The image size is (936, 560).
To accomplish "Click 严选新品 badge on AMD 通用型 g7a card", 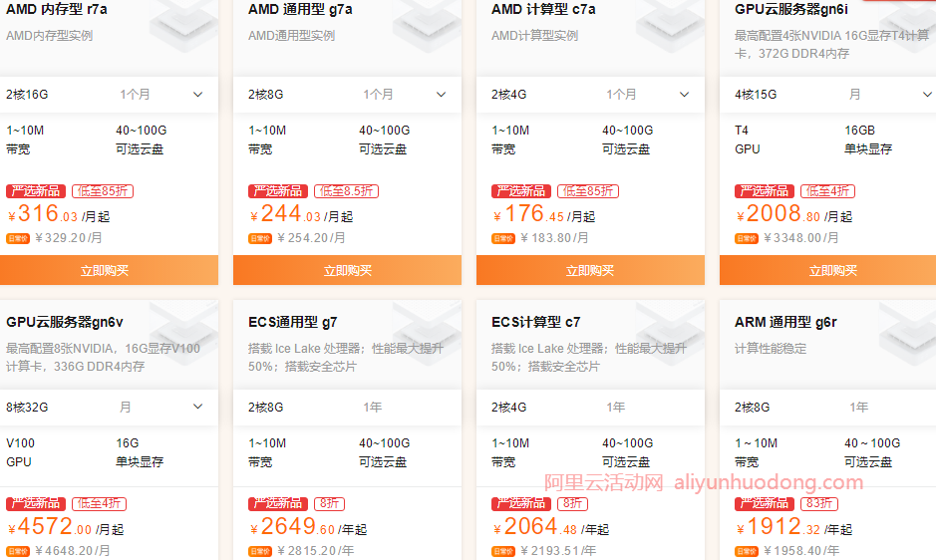I will (278, 191).
